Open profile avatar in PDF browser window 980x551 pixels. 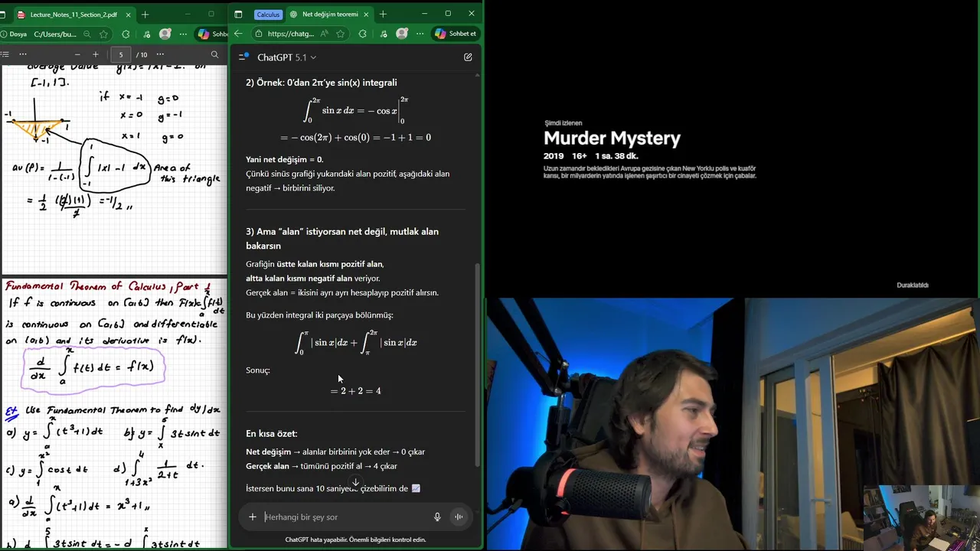165,34
